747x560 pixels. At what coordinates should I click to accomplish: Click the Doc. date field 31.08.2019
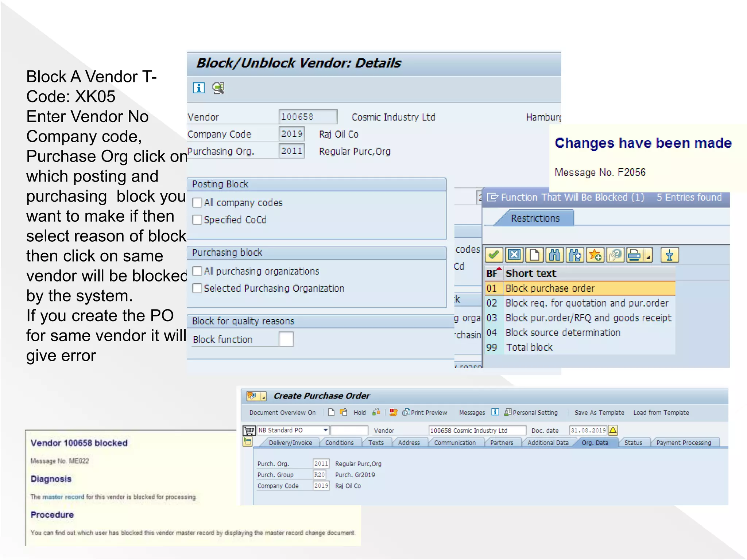[x=588, y=430]
